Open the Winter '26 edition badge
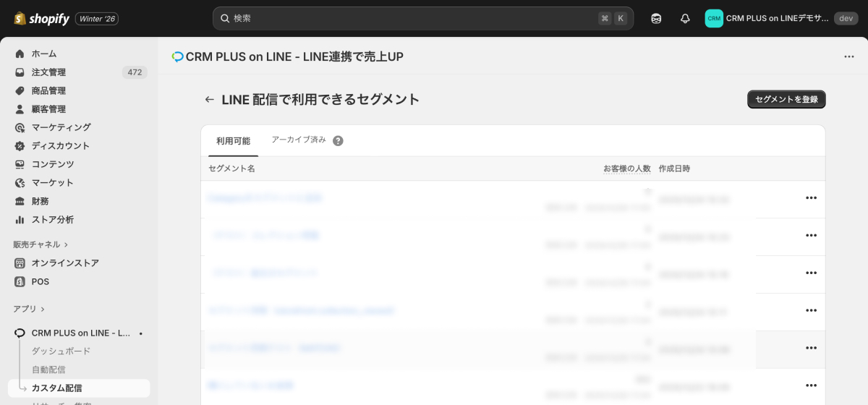The image size is (868, 405). tap(97, 18)
